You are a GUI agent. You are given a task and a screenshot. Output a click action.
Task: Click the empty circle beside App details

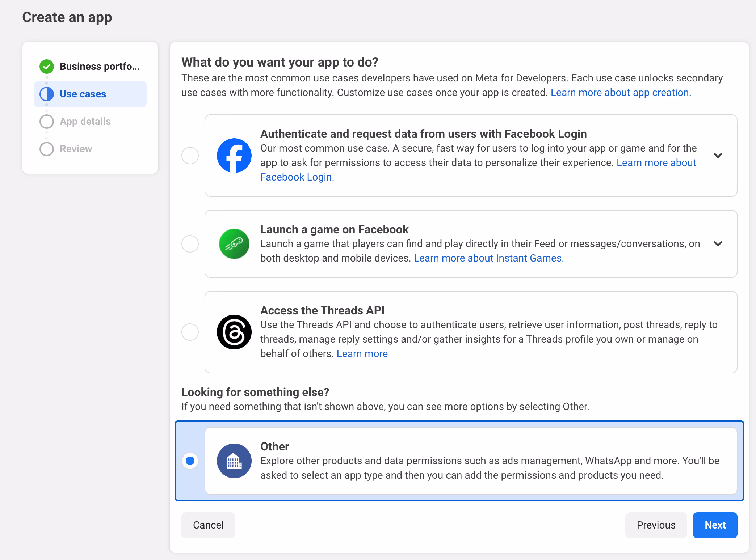[47, 122]
